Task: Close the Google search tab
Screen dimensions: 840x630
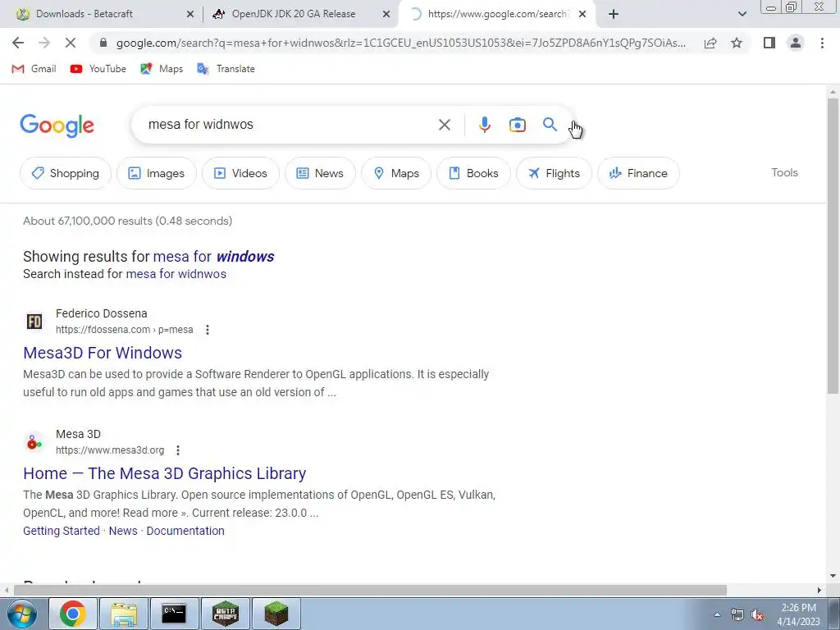Action: (582, 15)
